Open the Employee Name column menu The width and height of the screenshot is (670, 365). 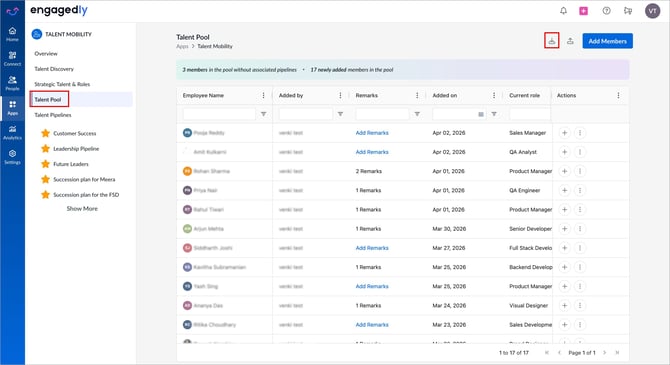(x=263, y=95)
